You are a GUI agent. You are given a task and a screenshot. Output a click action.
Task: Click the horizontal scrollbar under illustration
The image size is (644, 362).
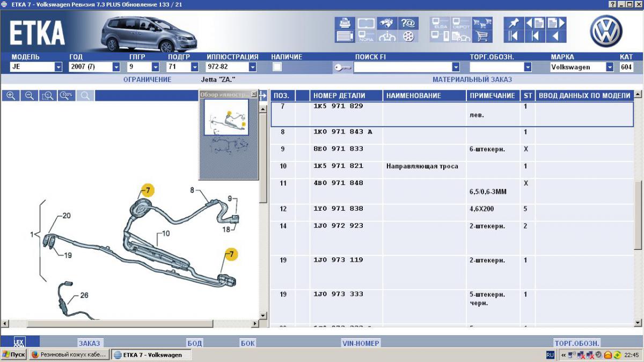(129, 323)
